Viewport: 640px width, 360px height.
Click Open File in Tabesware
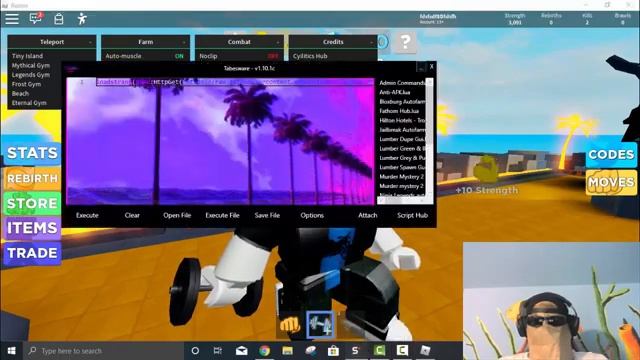pos(177,215)
